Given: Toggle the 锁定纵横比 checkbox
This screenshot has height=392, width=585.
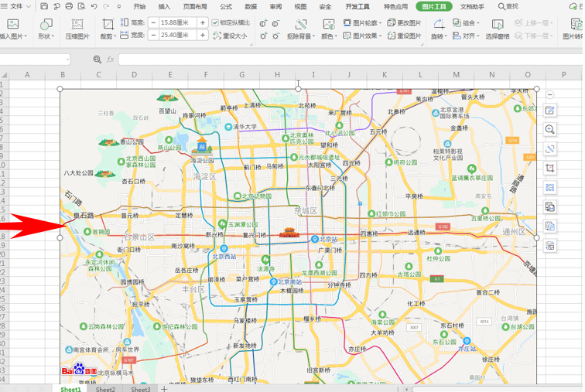Looking at the screenshot, I should (215, 22).
